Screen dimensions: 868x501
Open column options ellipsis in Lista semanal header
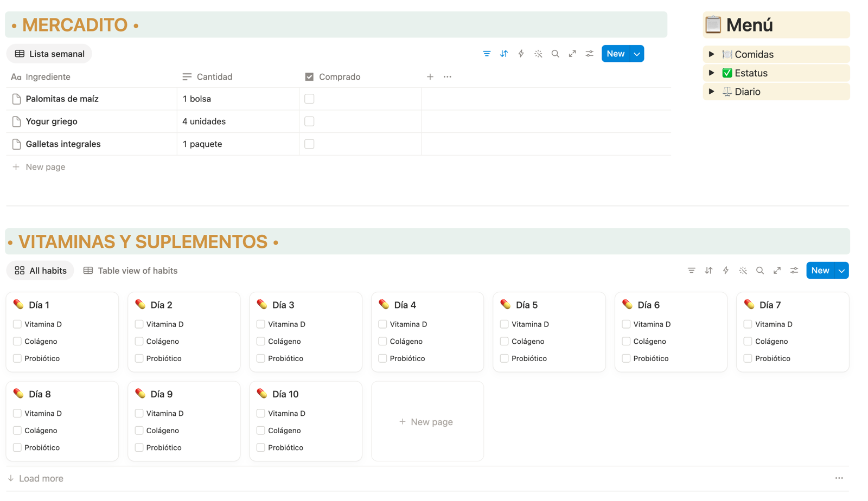(448, 77)
